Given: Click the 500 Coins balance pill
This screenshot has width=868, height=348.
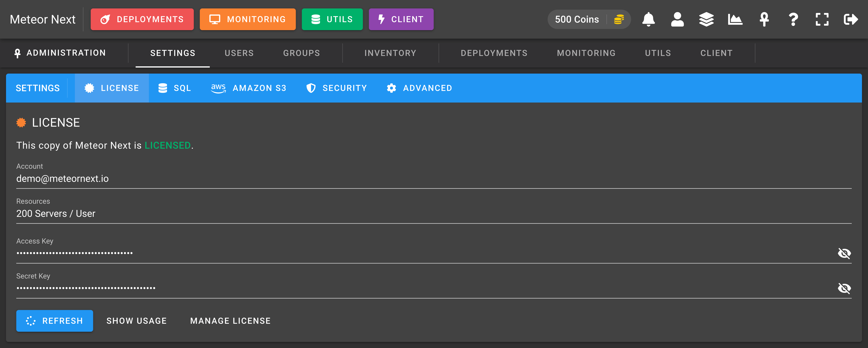Looking at the screenshot, I should click(x=589, y=19).
